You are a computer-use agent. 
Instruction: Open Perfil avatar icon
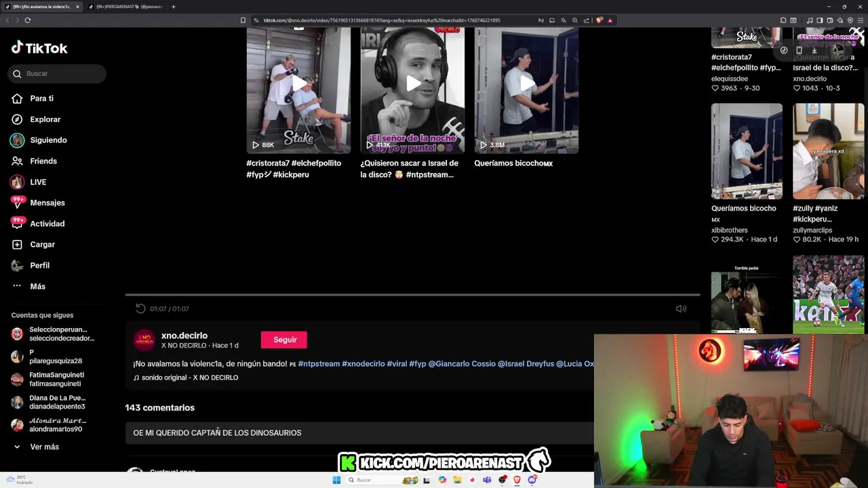17,266
